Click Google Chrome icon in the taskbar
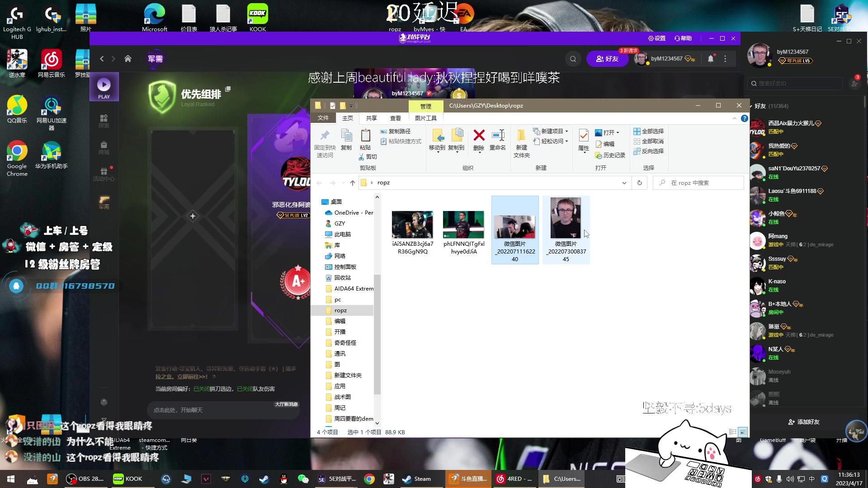 tap(369, 479)
